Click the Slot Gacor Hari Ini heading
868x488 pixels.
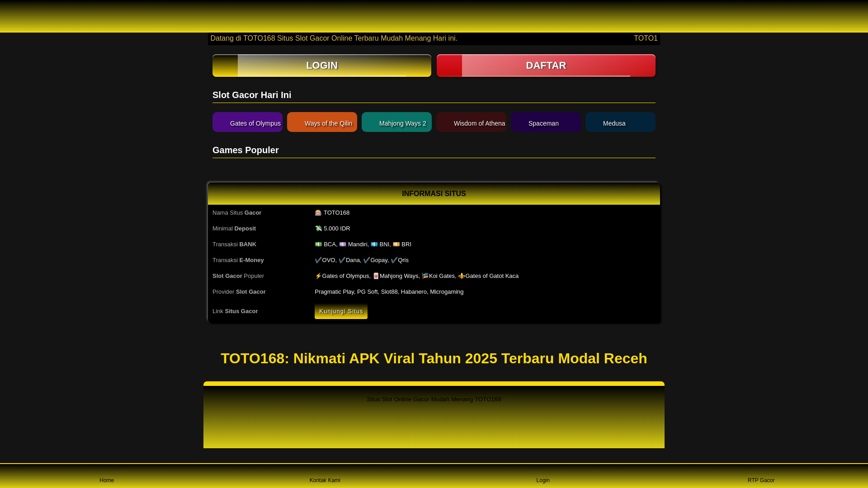252,95
